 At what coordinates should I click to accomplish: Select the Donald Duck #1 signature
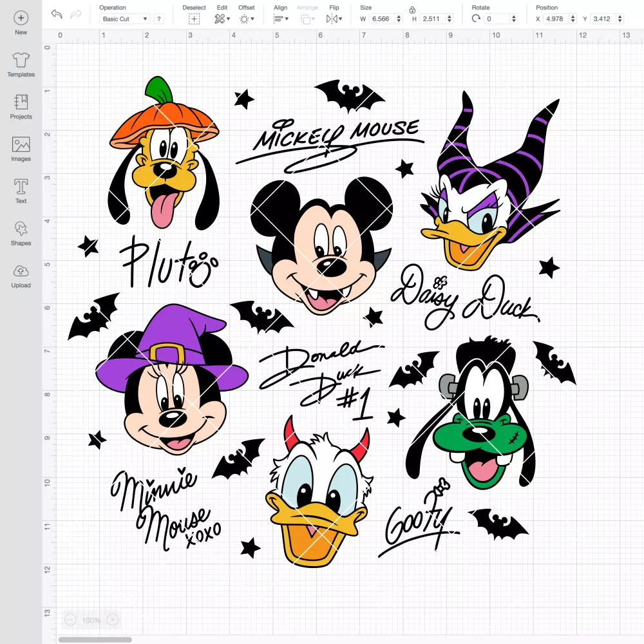click(321, 381)
